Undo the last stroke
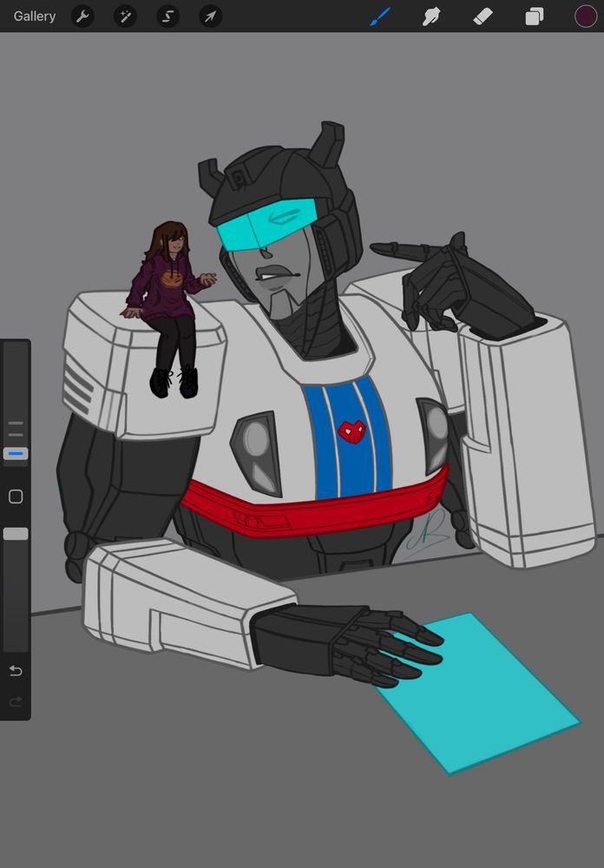The height and width of the screenshot is (868, 604). [16, 671]
